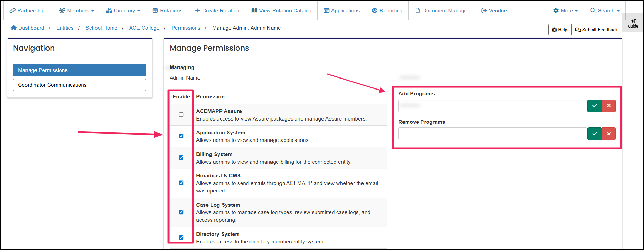644x250 pixels.
Task: Click the Applications ID card icon
Action: tap(326, 11)
